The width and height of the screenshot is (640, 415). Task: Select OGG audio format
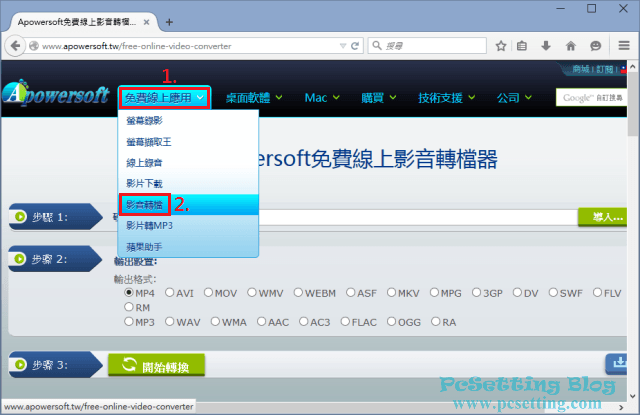(x=391, y=322)
